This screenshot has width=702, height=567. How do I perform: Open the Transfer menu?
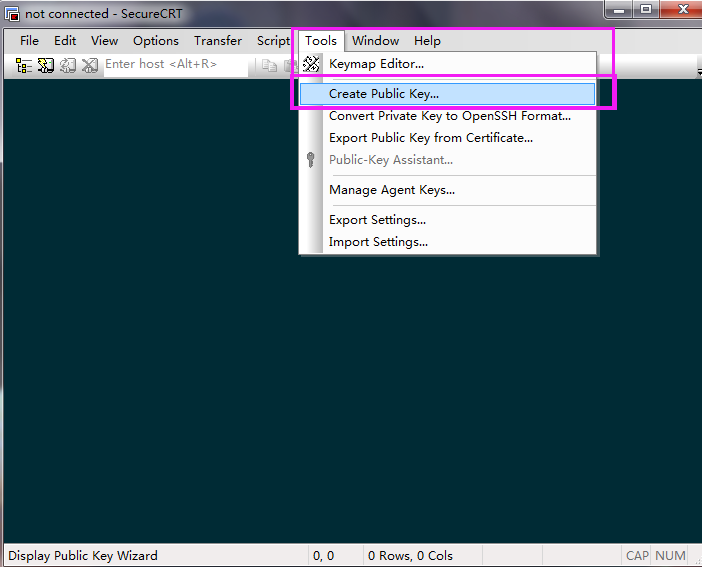pyautogui.click(x=218, y=41)
